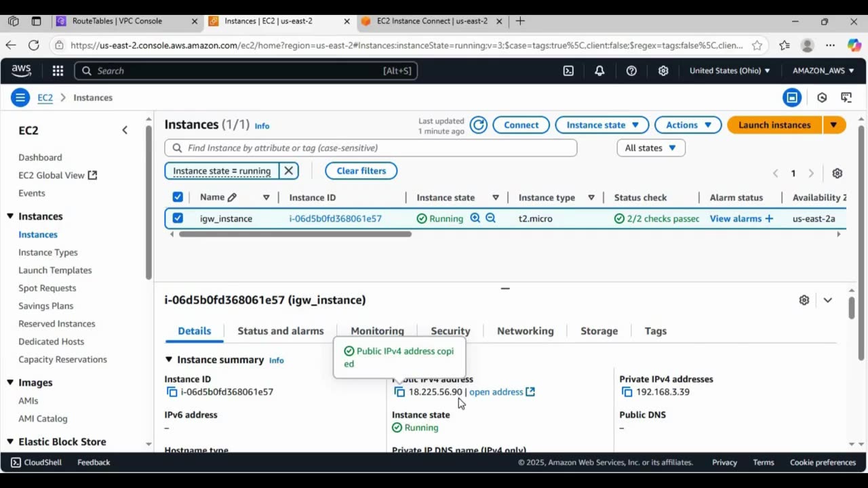Click the AWS logo home icon

coord(21,70)
